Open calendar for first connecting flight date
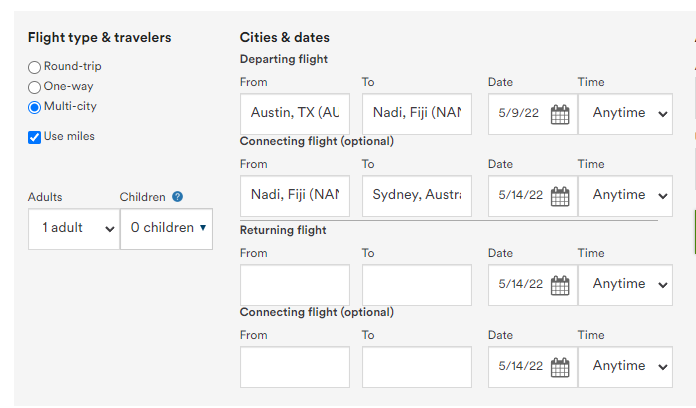The image size is (696, 408). [560, 196]
